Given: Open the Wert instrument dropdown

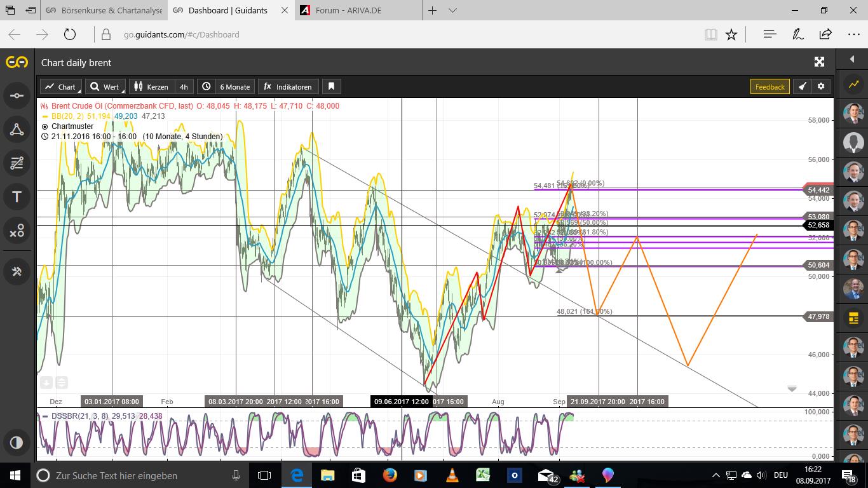Looking at the screenshot, I should tap(105, 86).
